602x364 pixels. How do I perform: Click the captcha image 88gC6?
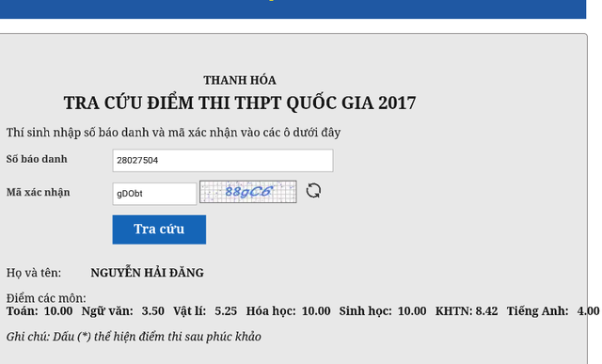[248, 192]
